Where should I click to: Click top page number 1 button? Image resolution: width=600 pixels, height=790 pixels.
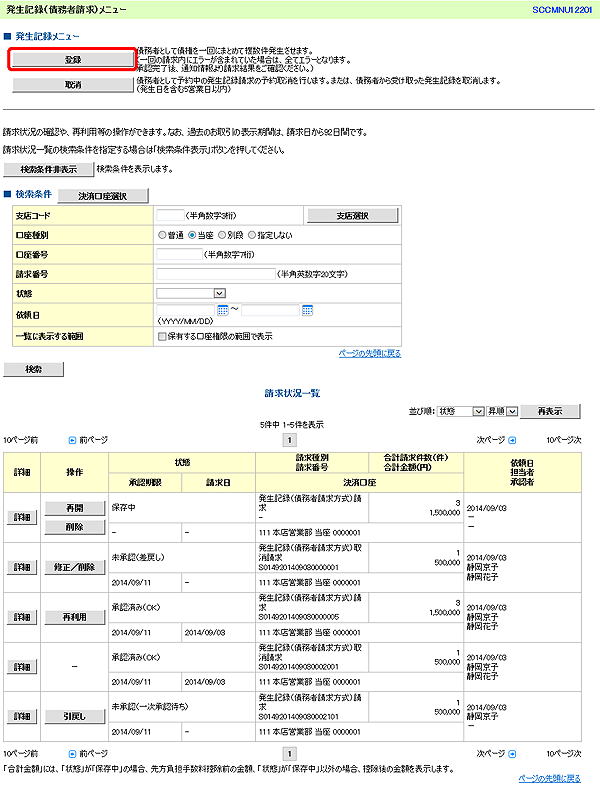coord(289,440)
